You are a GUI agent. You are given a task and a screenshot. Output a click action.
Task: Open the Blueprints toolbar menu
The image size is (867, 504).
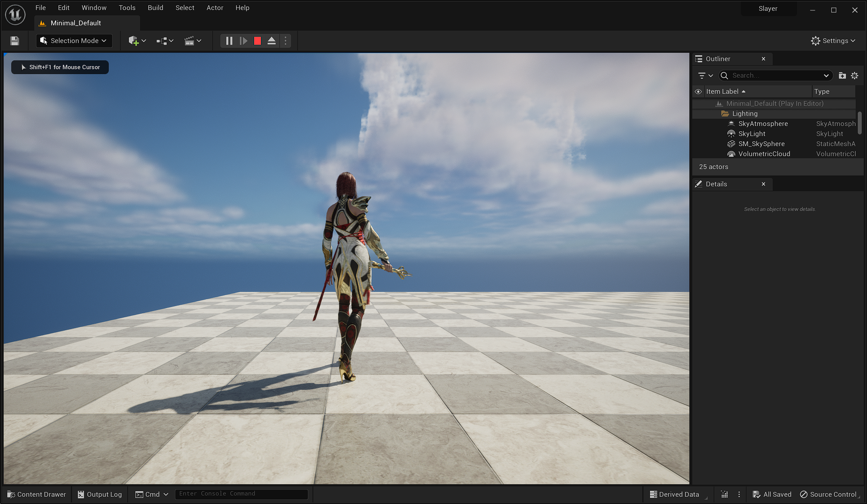pyautogui.click(x=165, y=41)
